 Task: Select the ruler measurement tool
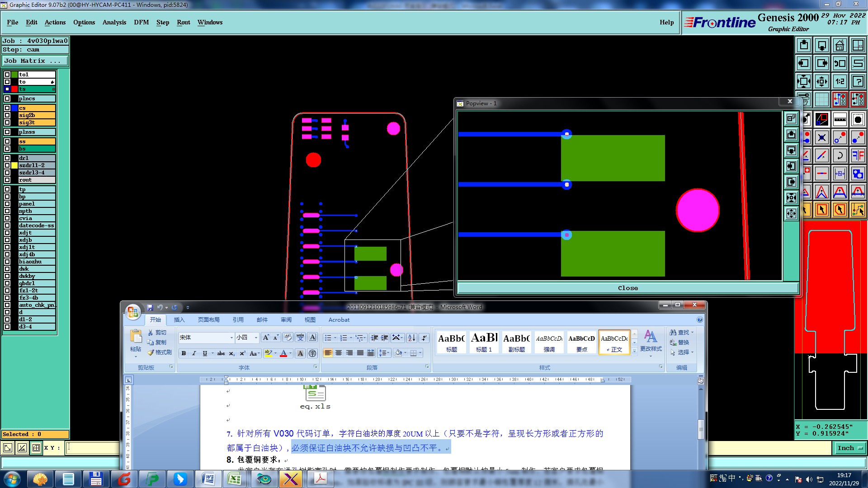pyautogui.click(x=840, y=119)
